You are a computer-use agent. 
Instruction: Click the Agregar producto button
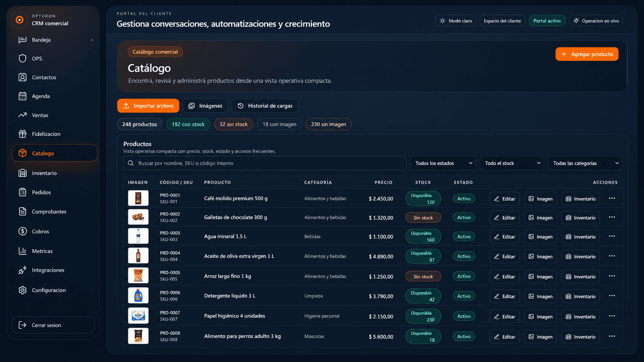coord(587,54)
